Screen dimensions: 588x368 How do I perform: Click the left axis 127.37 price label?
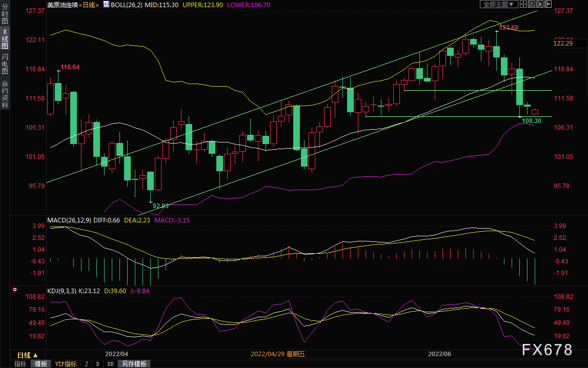[x=35, y=10]
